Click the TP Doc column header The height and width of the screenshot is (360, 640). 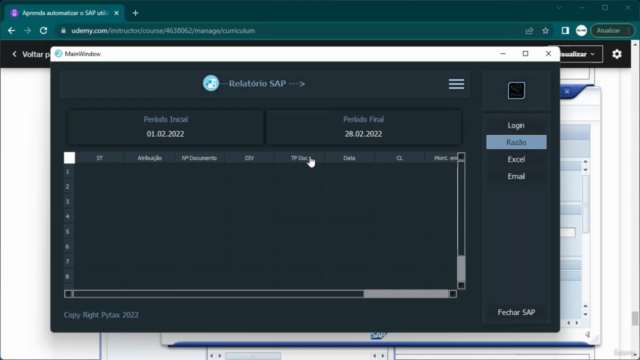click(299, 158)
